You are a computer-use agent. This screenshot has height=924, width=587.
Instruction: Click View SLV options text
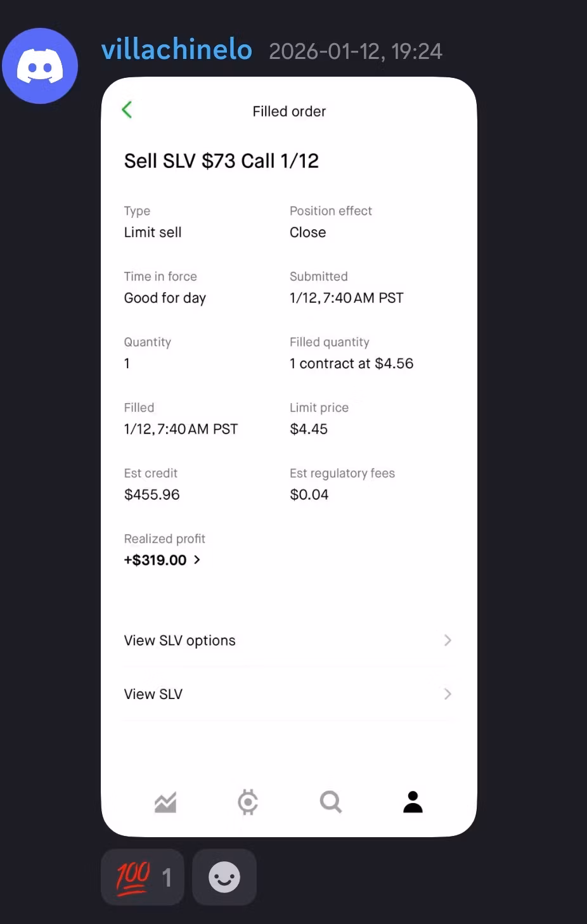(x=179, y=641)
